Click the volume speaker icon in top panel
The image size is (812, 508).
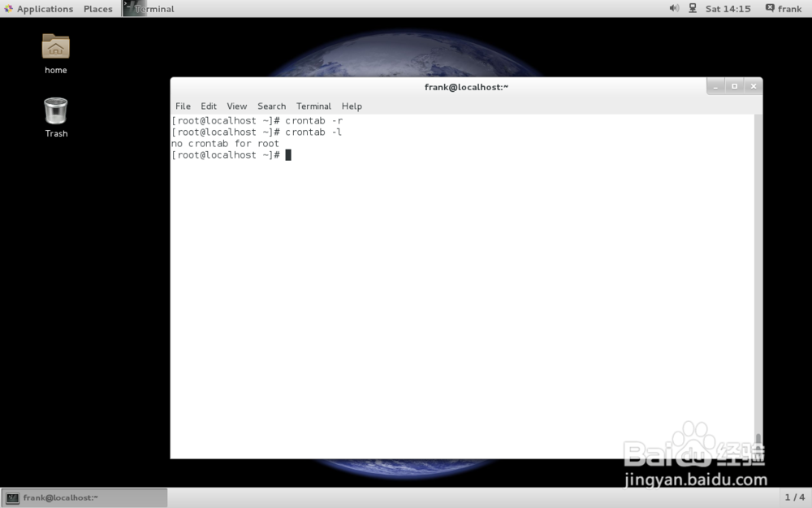(674, 8)
